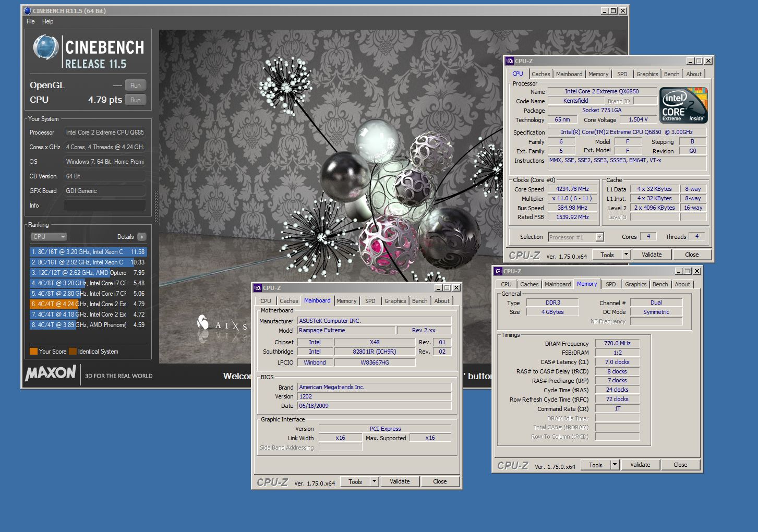The width and height of the screenshot is (758, 532).
Task: Click the orange Your Score legend swatch
Action: point(33,352)
